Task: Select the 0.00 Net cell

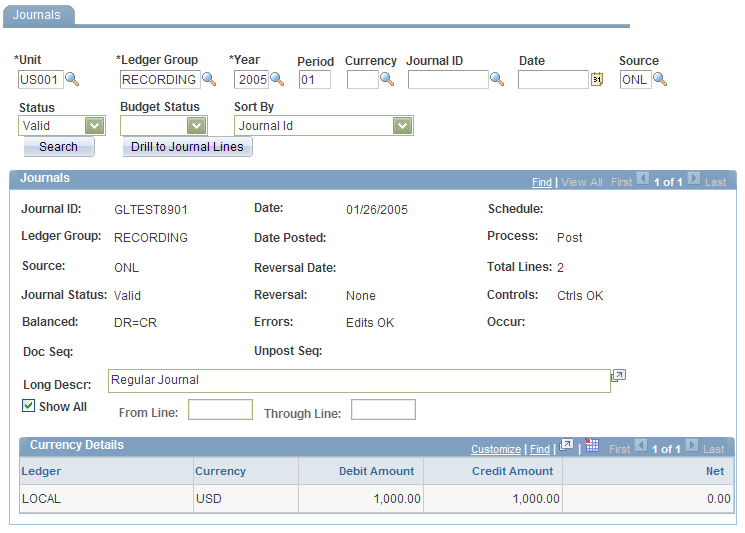Action: (648, 499)
